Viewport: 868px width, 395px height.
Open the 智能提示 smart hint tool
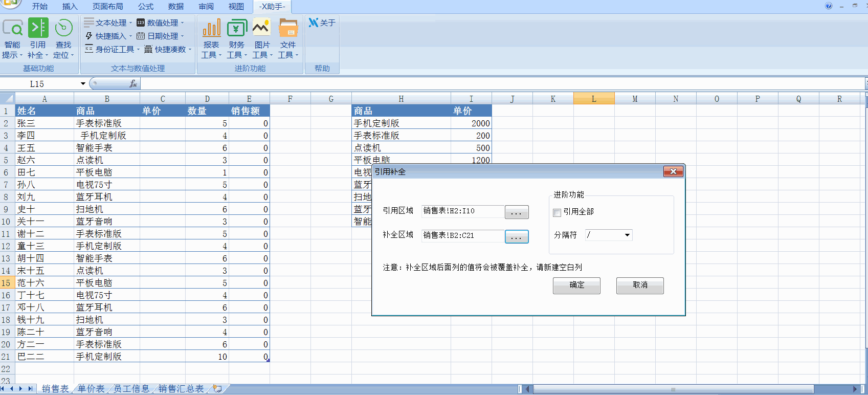click(13, 38)
